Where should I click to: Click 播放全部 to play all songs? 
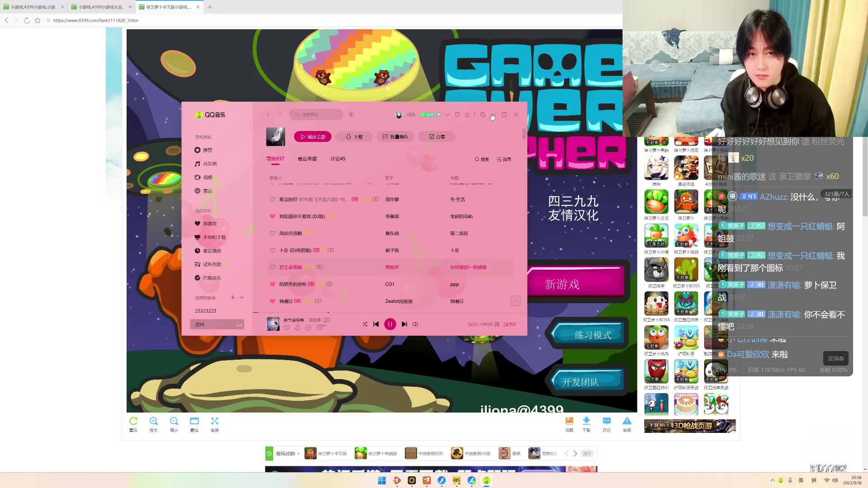[x=313, y=136]
